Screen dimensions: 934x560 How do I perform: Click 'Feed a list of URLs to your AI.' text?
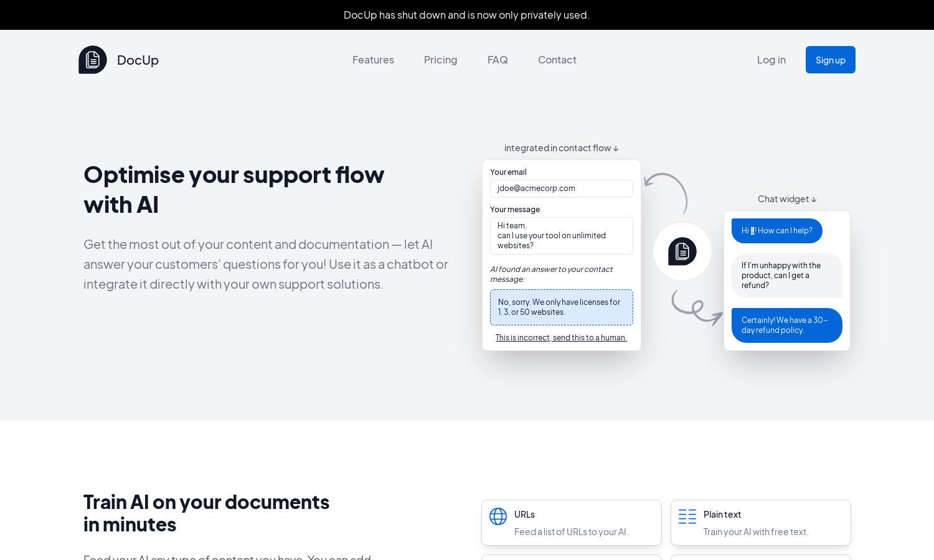572,532
